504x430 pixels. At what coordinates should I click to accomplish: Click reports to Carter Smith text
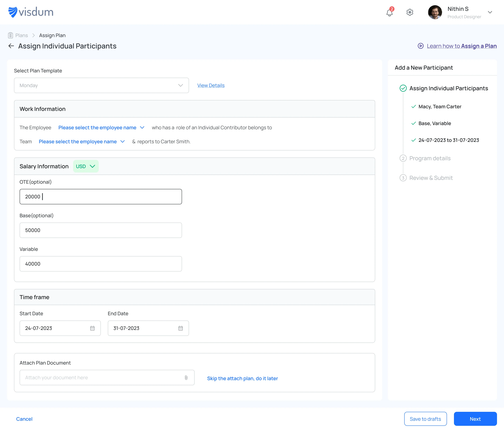[164, 142]
